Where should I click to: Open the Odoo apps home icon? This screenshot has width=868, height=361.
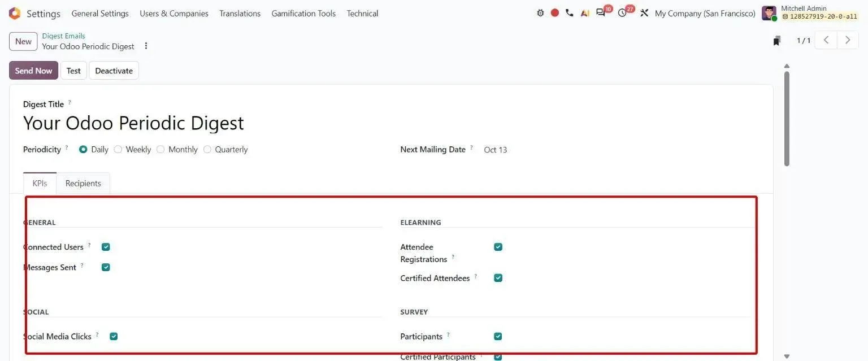point(15,14)
